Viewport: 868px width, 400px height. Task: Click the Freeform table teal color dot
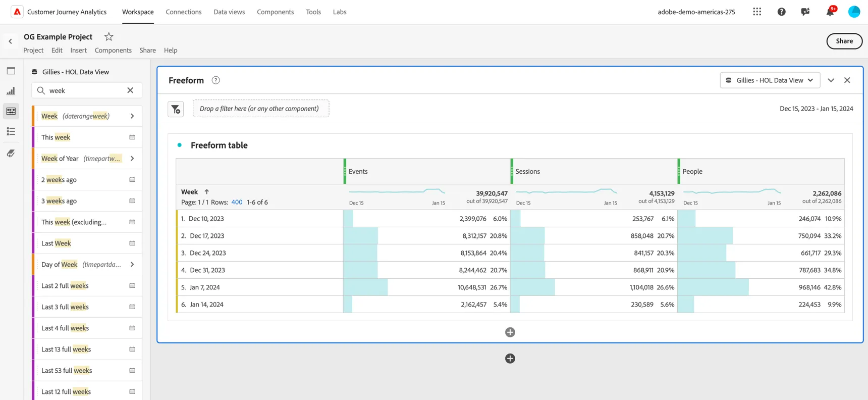pos(179,145)
